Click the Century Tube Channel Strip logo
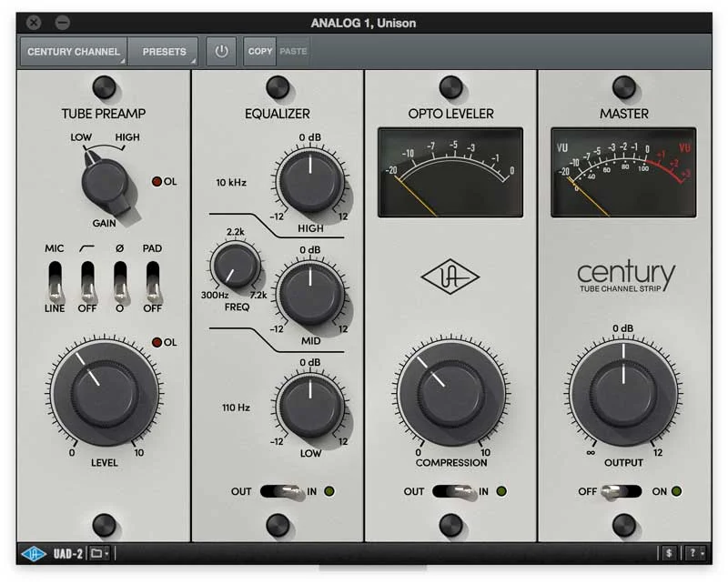This screenshot has height=584, width=728. pos(625,277)
